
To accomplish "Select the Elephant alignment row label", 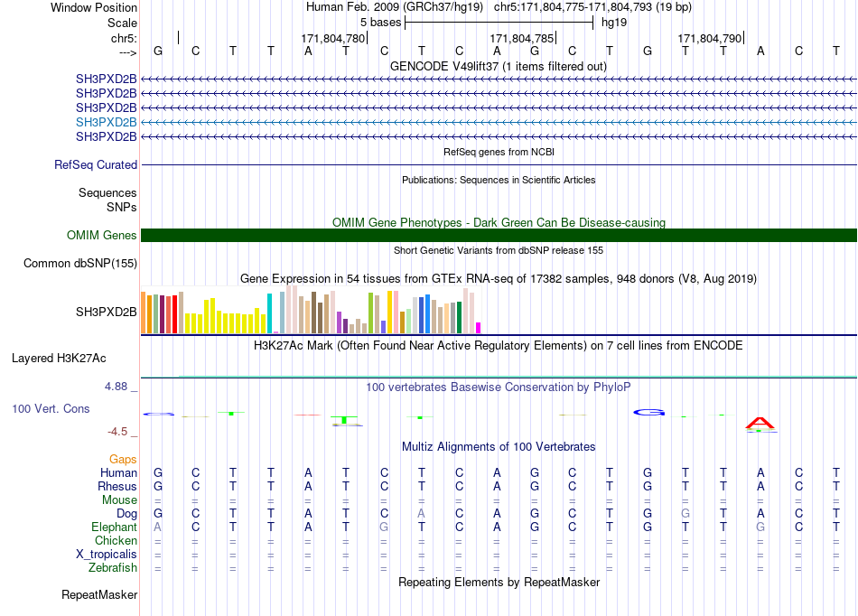I will [114, 527].
